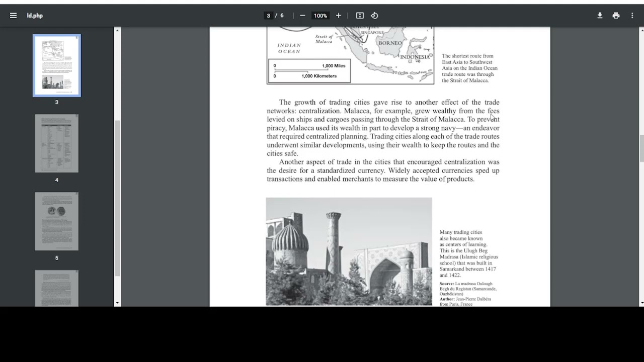The width and height of the screenshot is (644, 362).
Task: Toggle the sidebar hamburger menu
Action: click(14, 16)
